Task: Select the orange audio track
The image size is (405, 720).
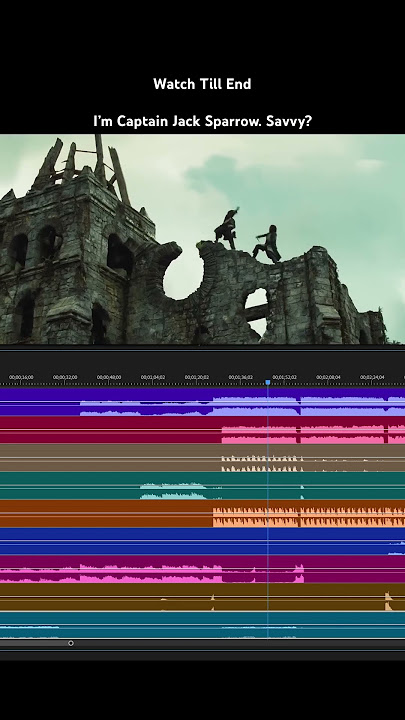Action: tap(202, 513)
